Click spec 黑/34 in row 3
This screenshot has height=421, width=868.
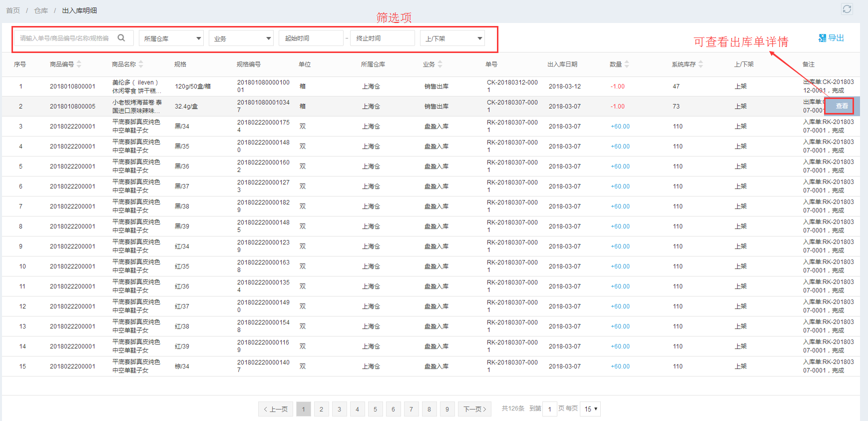(x=182, y=126)
